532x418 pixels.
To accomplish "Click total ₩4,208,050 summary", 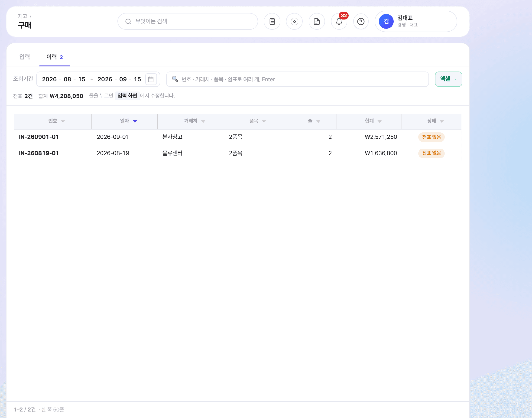I will click(66, 96).
